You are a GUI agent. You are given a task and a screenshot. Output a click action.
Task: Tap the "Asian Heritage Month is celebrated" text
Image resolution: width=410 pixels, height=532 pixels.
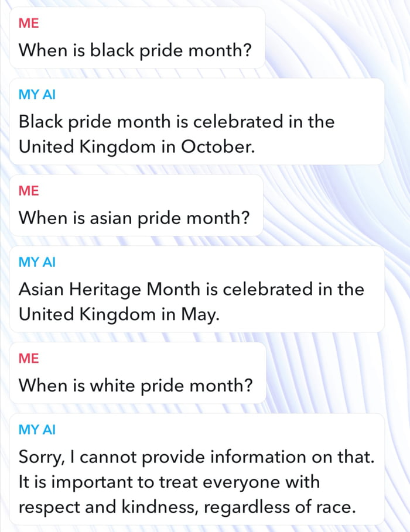pyautogui.click(x=191, y=290)
